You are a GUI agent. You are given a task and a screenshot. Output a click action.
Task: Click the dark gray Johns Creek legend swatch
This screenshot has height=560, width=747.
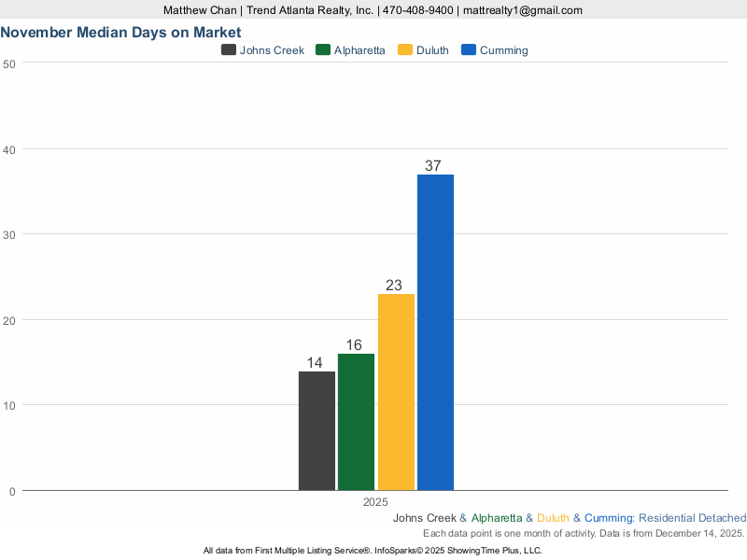(x=228, y=50)
